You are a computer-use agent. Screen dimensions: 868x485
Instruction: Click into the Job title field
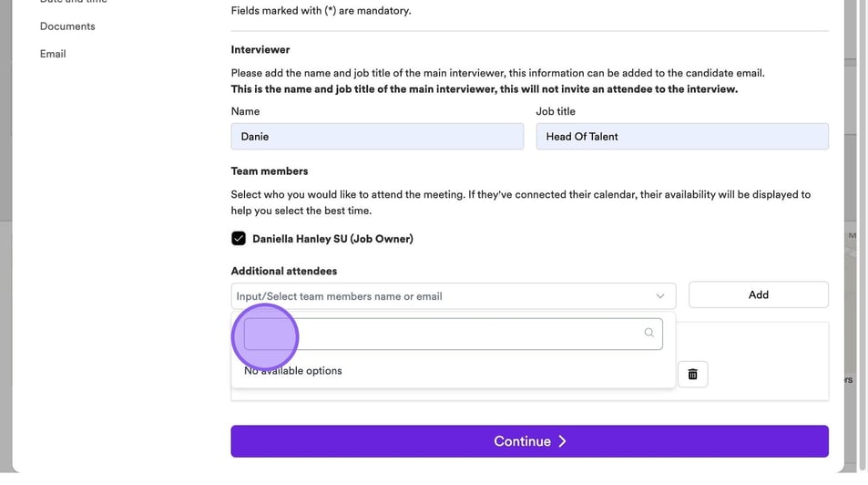tap(681, 137)
